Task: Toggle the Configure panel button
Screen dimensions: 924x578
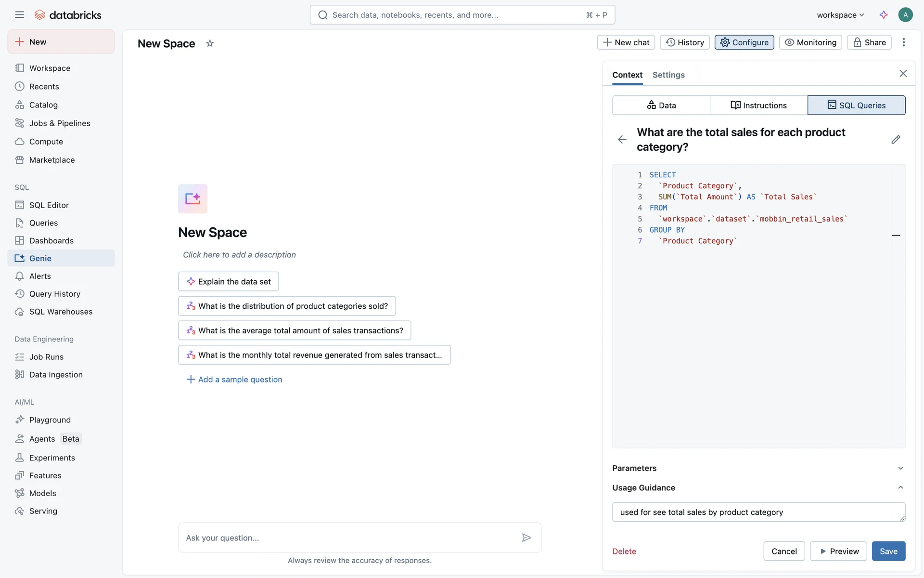Action: 744,42
